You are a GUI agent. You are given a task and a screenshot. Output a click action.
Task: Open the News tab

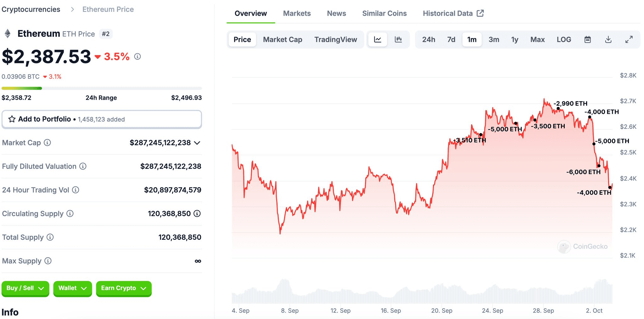coord(336,13)
